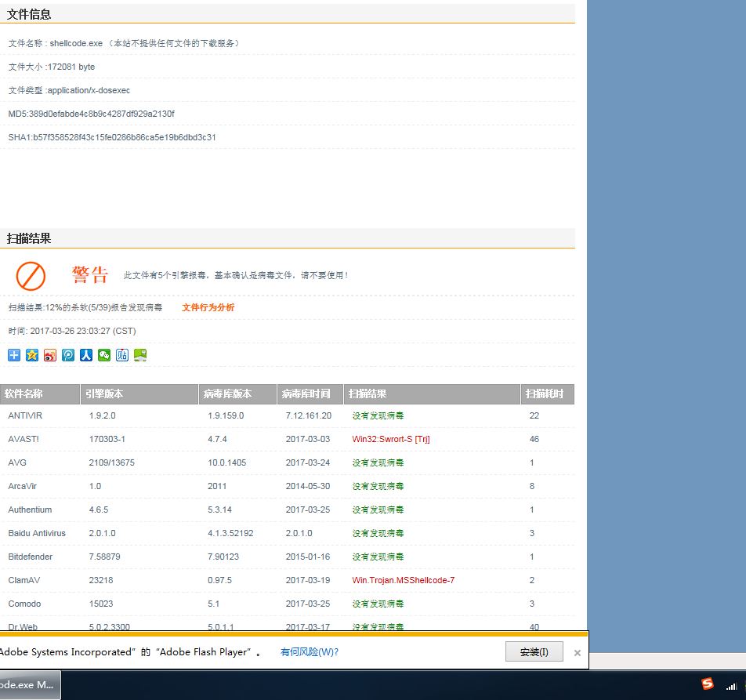746x700 pixels.
Task: Click Bitdefender row name
Action: [x=30, y=557]
